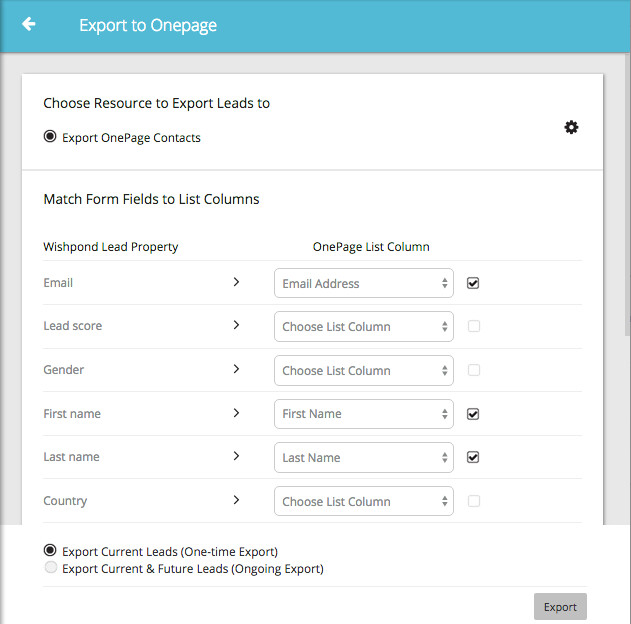Image resolution: width=631 pixels, height=624 pixels.
Task: Uncheck the Last name row checkbox
Action: (473, 457)
